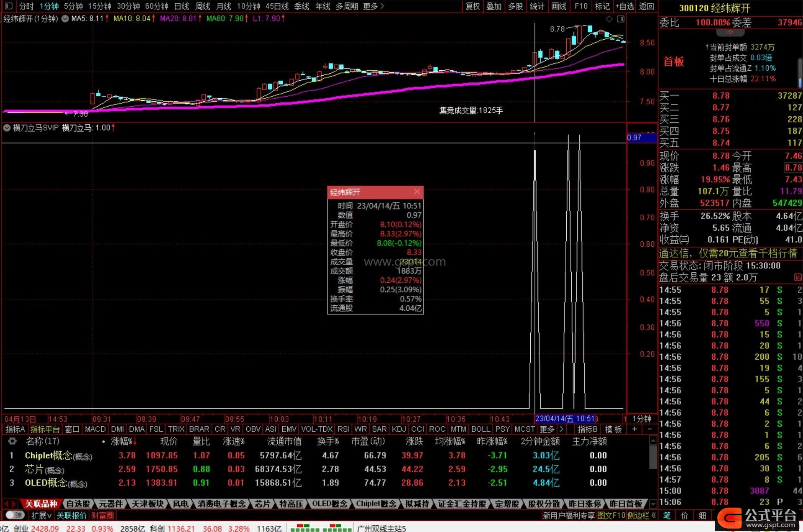Select the MACD indicator
803x532 pixels.
point(95,429)
